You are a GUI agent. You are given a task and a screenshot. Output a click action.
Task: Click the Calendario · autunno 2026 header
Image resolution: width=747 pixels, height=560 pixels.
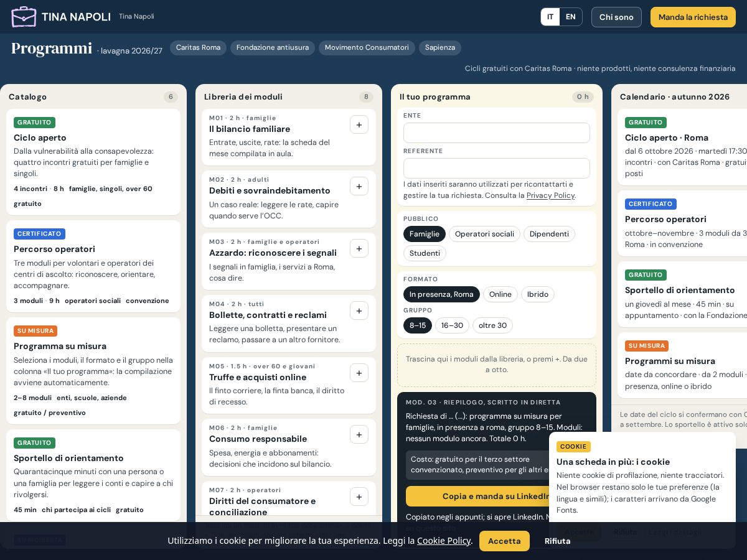coord(675,97)
